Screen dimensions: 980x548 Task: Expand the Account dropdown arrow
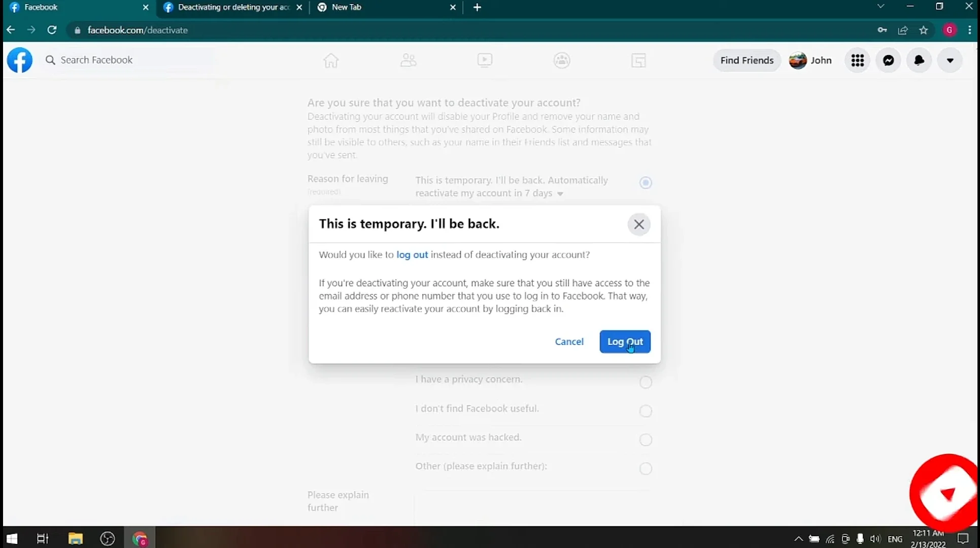[x=950, y=60]
